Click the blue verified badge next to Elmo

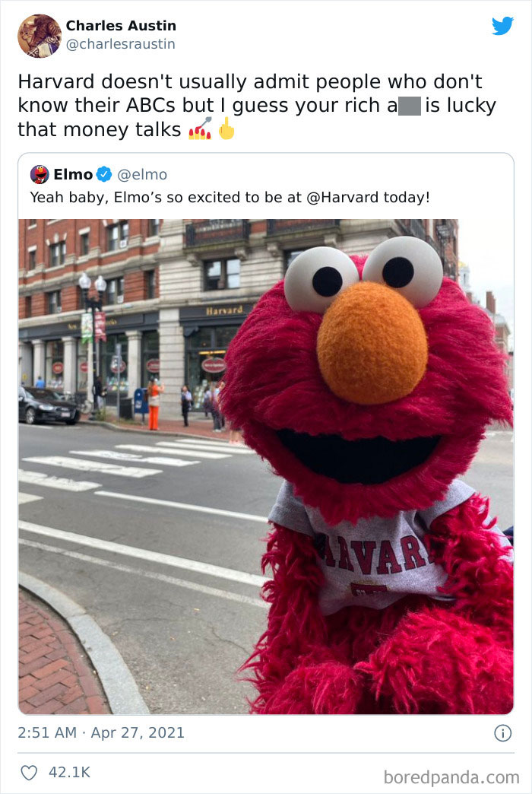(103, 174)
